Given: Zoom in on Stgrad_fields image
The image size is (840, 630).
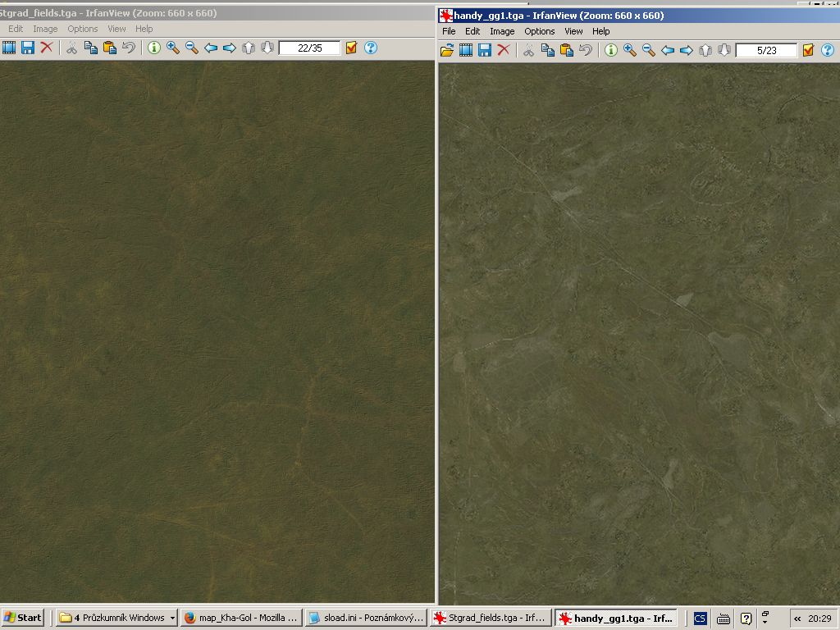Looking at the screenshot, I should (172, 48).
